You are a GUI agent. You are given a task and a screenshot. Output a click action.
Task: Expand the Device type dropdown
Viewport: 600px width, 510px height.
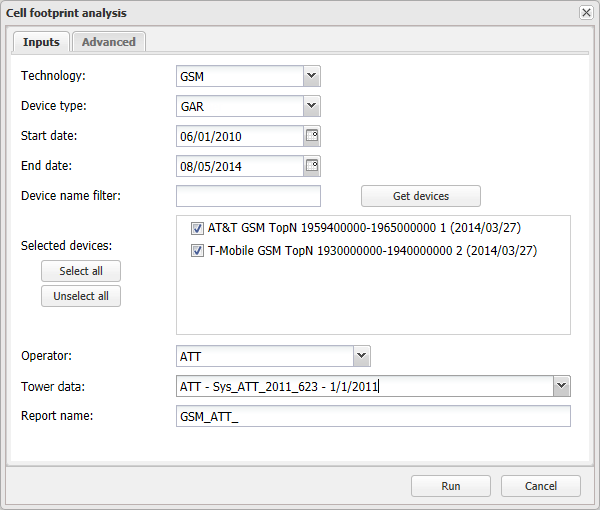[311, 106]
